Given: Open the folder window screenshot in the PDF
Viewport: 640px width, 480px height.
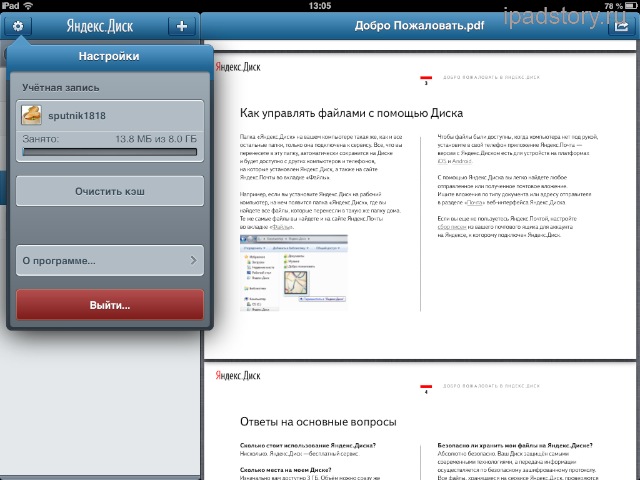Looking at the screenshot, I should pos(294,273).
